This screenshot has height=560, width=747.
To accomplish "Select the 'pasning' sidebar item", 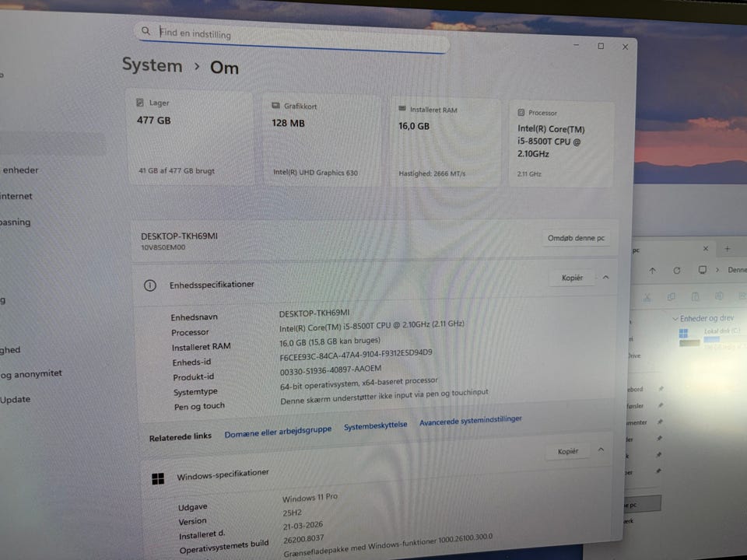I will 15,222.
